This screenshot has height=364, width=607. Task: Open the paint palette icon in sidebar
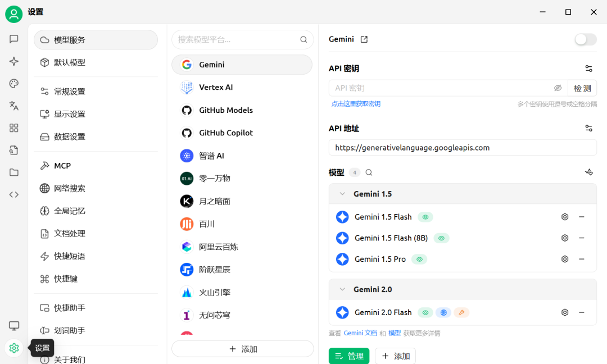pos(14,84)
